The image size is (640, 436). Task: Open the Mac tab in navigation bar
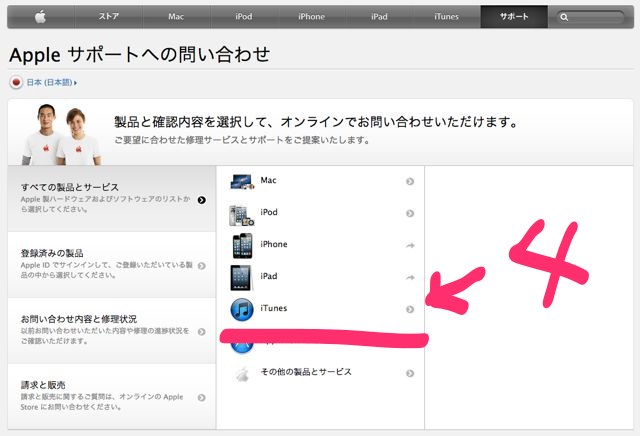[x=176, y=17]
